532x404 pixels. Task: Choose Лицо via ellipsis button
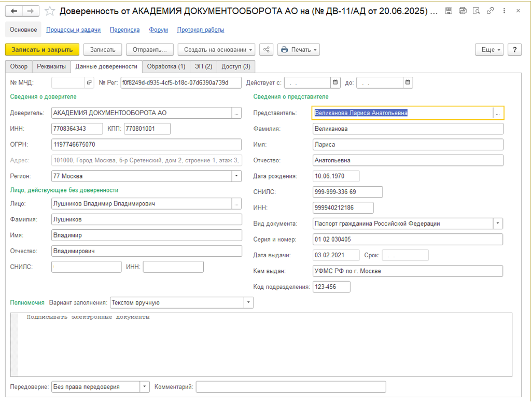(x=236, y=203)
